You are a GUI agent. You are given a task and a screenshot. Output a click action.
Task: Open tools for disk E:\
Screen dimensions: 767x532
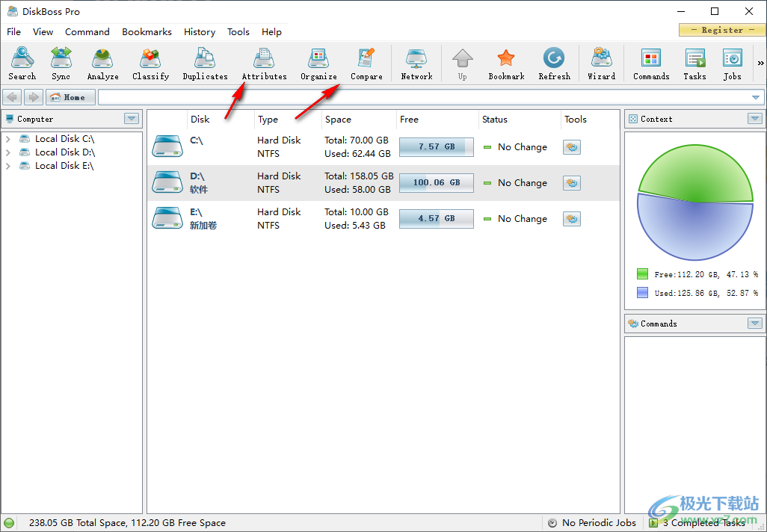tap(572, 219)
